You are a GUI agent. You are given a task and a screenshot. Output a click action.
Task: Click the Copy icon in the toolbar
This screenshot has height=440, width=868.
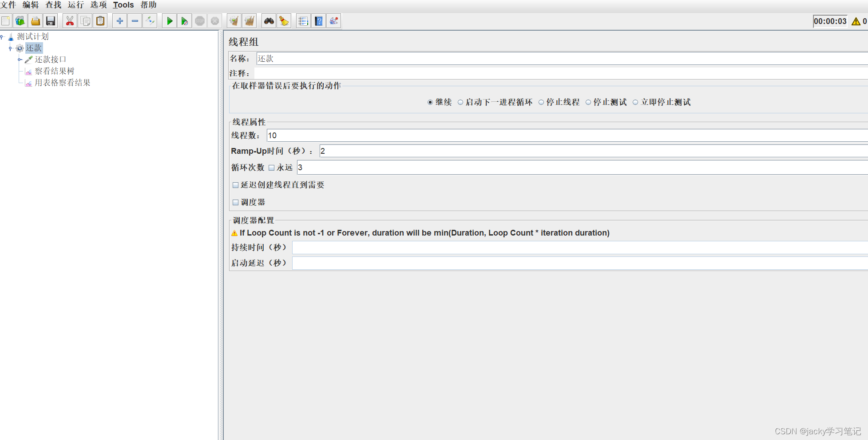click(x=85, y=21)
